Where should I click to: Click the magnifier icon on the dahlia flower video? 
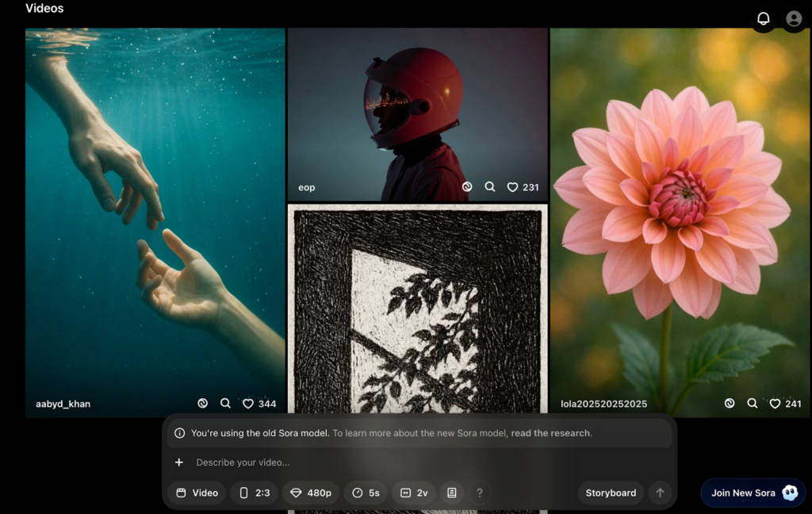[752, 404]
